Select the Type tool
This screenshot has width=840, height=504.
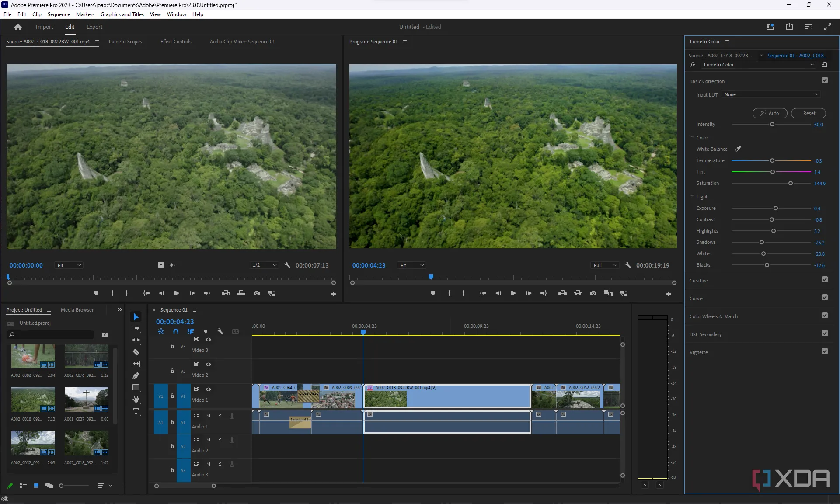136,411
